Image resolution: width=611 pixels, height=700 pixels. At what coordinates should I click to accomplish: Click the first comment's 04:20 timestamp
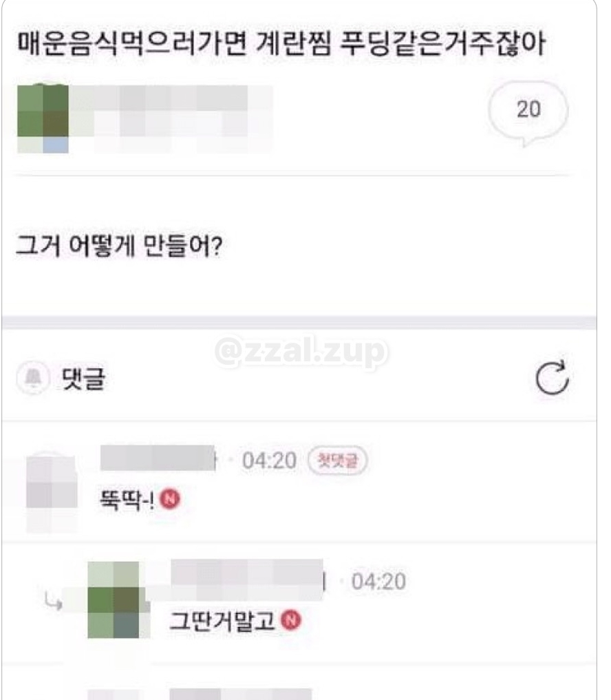[269, 460]
